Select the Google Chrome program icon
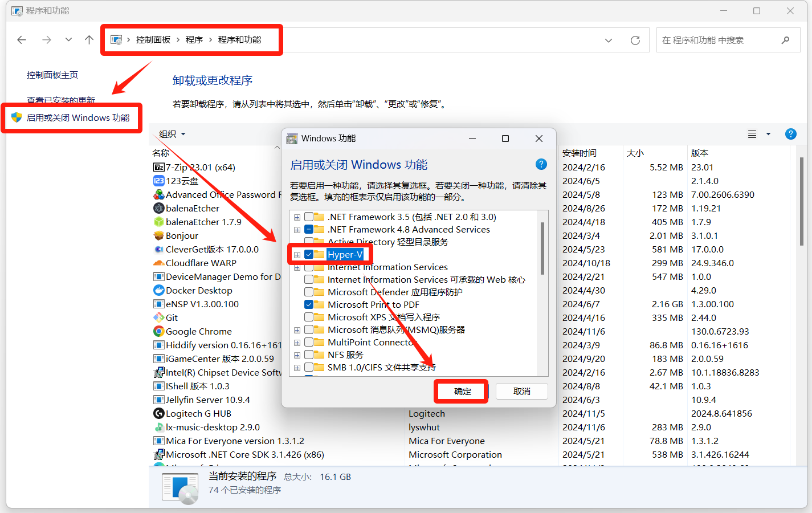The width and height of the screenshot is (812, 513). pos(159,331)
